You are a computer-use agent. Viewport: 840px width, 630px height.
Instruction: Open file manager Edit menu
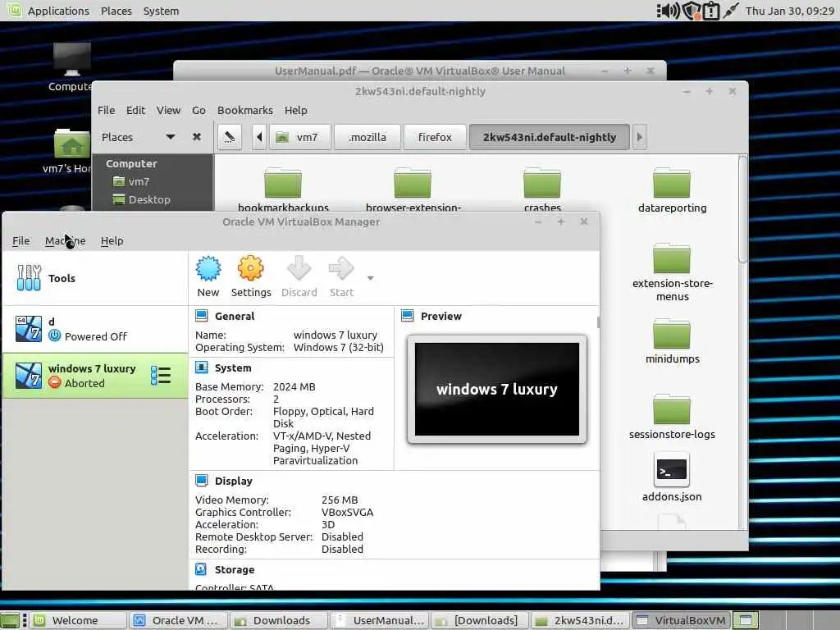[x=135, y=111]
